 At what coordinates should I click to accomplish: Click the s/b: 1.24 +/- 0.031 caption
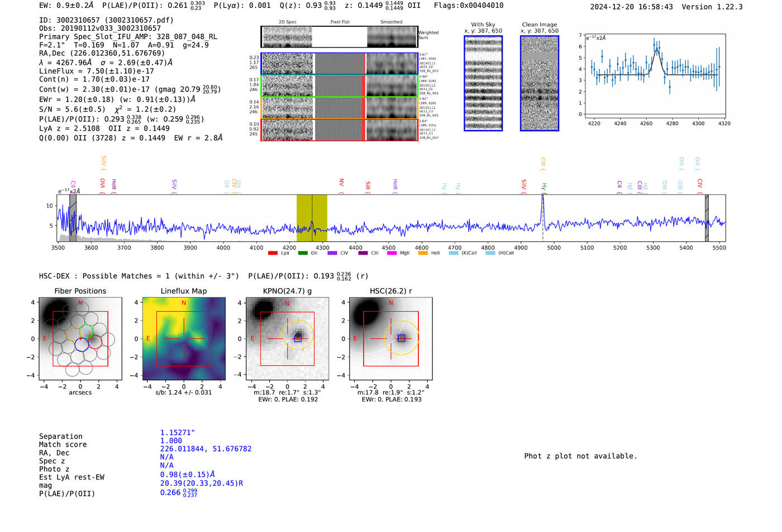point(184,392)
